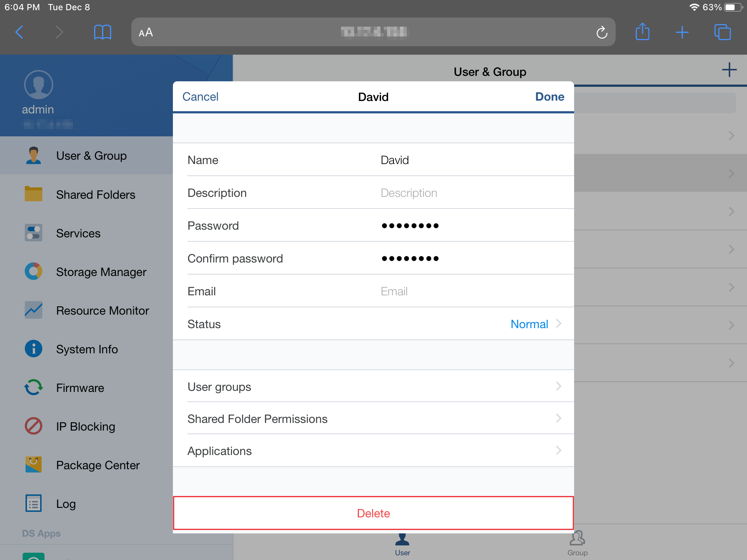
Task: Open the Firmware update section
Action: tap(80, 388)
